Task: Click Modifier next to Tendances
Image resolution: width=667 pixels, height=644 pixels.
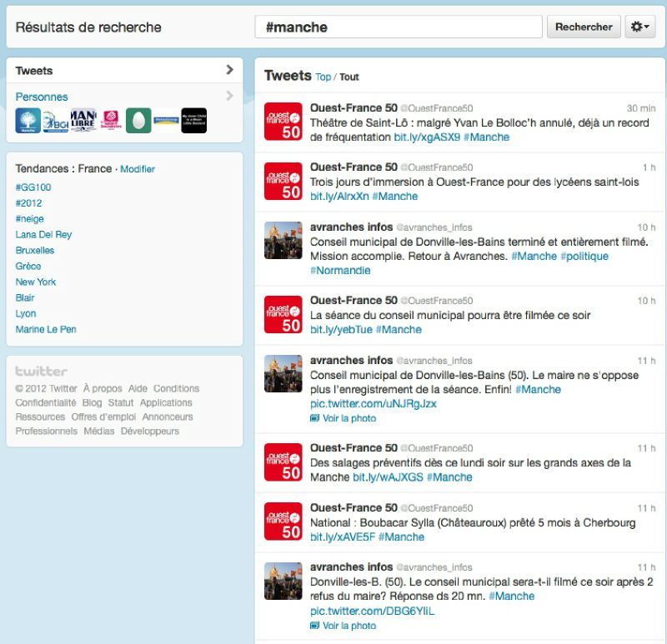Action: (x=138, y=169)
